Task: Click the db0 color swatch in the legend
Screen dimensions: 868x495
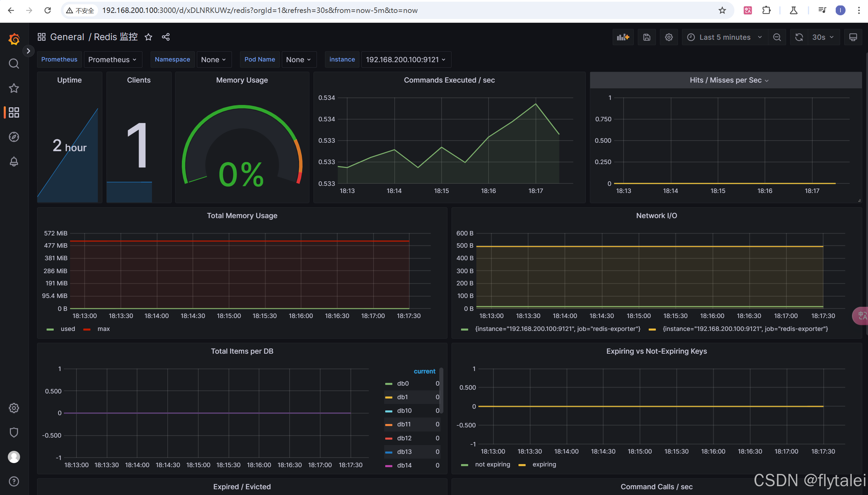Action: coord(389,384)
